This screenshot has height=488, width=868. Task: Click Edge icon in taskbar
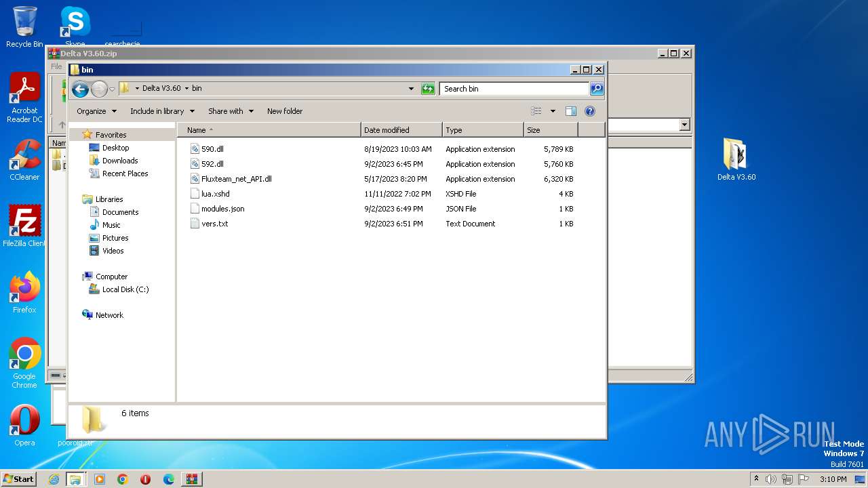point(169,479)
